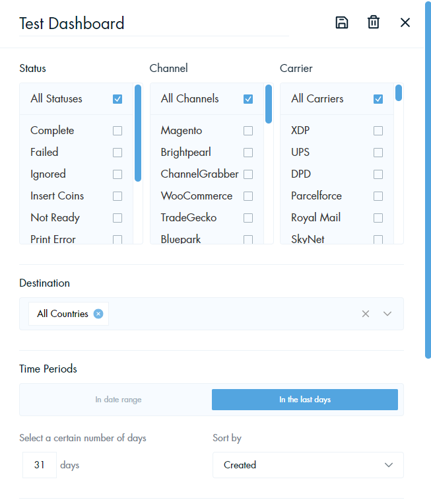Click the Test Dashboard title field
The width and height of the screenshot is (431, 504).
click(x=154, y=24)
